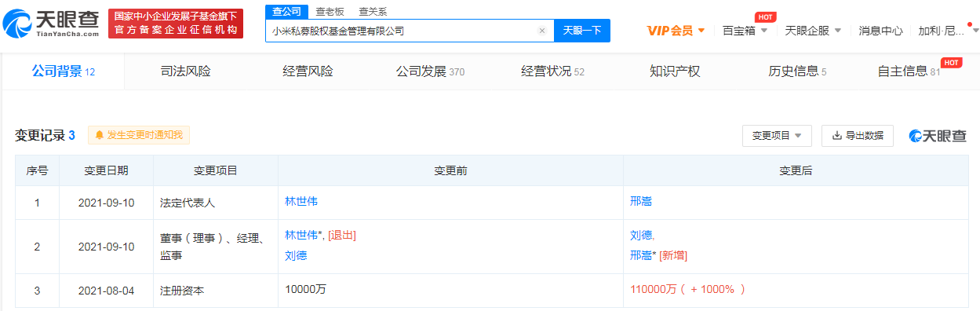Image resolution: width=980 pixels, height=311 pixels.
Task: Expand the 天眼企服 dropdown menu
Action: point(813,31)
